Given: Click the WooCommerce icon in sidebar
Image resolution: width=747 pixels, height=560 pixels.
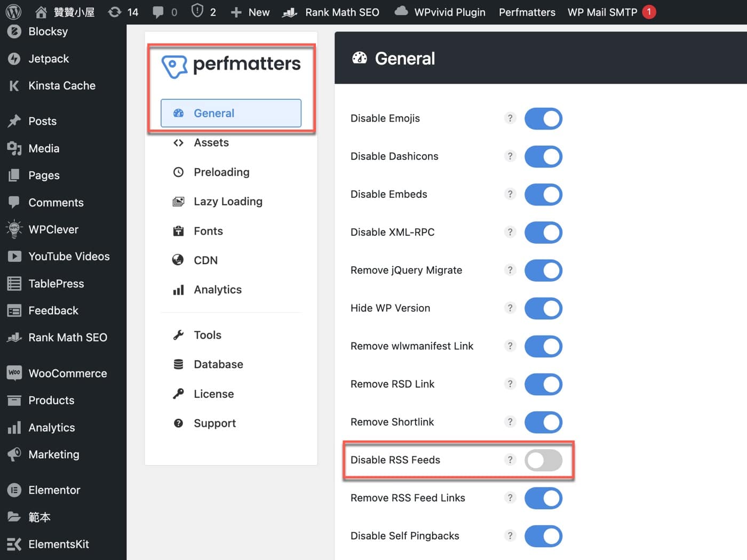Looking at the screenshot, I should 14,373.
